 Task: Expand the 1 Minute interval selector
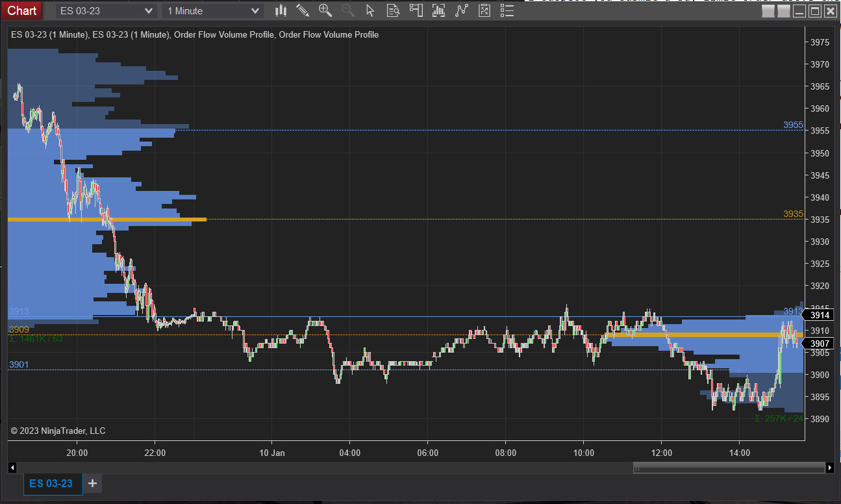212,10
